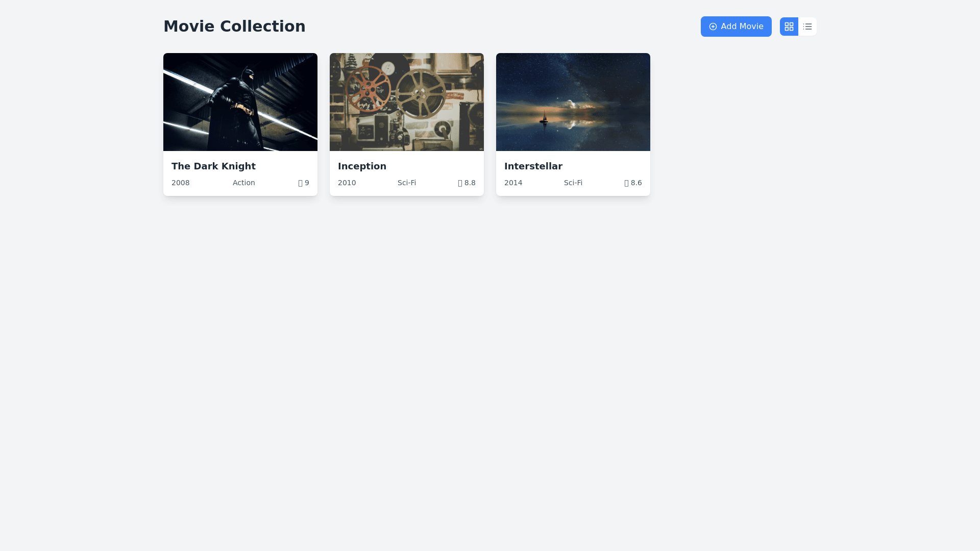This screenshot has height=551, width=980.
Task: Click the Action genre label
Action: pos(243,183)
